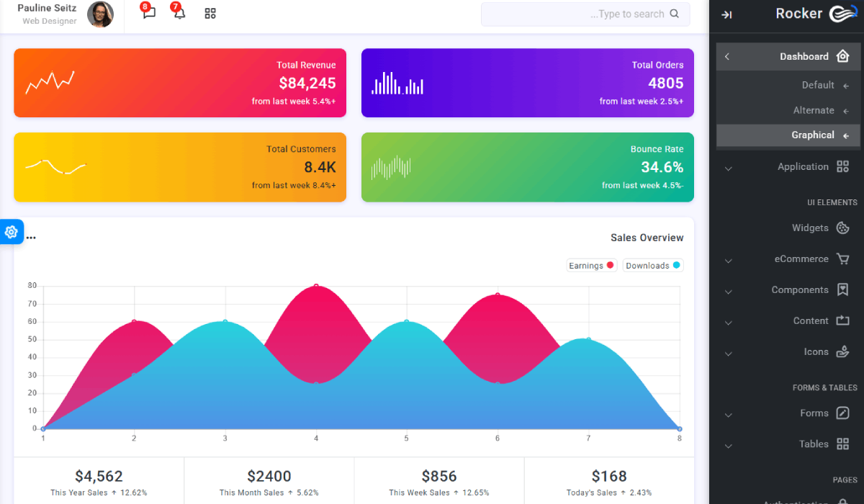The image size is (864, 504).
Task: Click the Components bookmark icon
Action: [843, 289]
